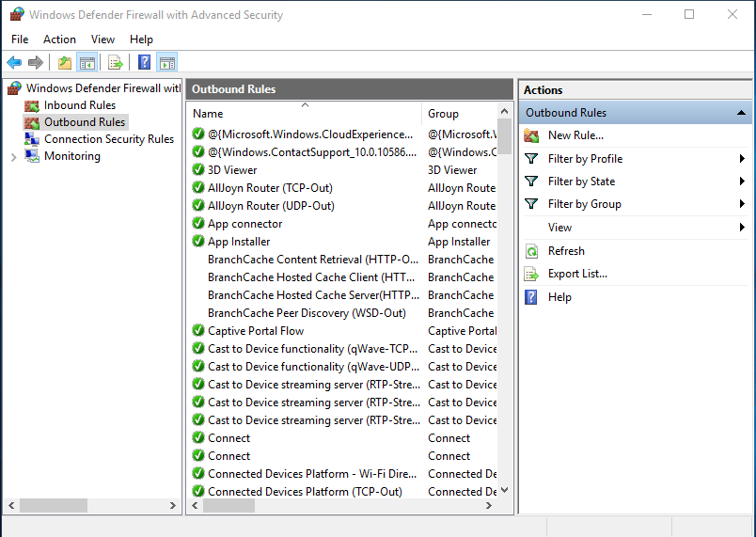Select Connection Security Rules node
Image resolution: width=756 pixels, height=537 pixels.
(108, 139)
